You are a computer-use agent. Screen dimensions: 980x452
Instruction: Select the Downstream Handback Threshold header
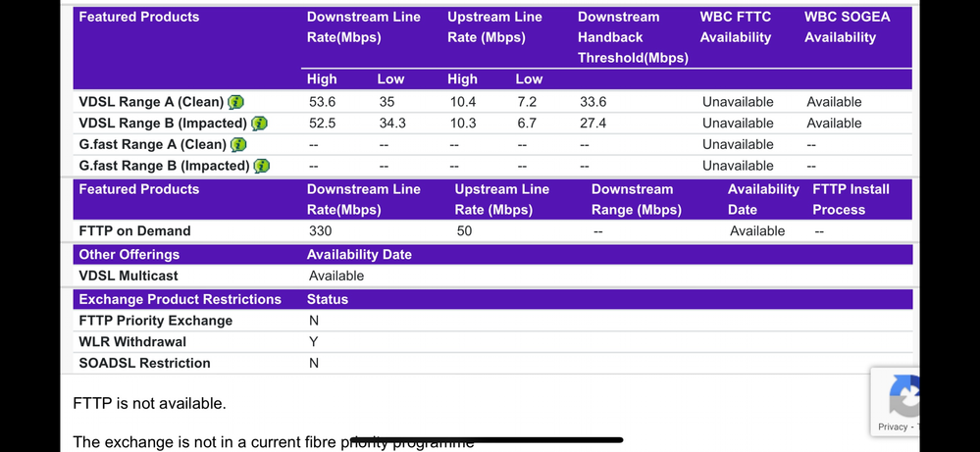[633, 37]
